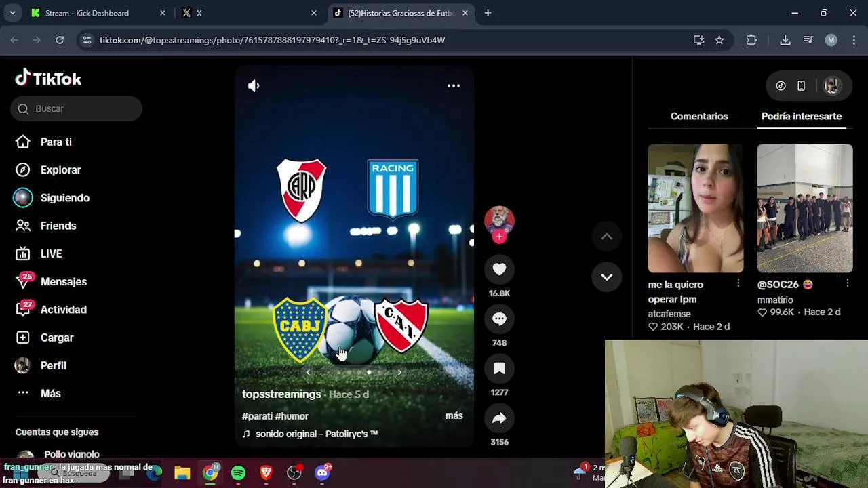Open the TikTok coins icon in header
Image resolution: width=868 pixels, height=488 pixels.
pos(781,86)
